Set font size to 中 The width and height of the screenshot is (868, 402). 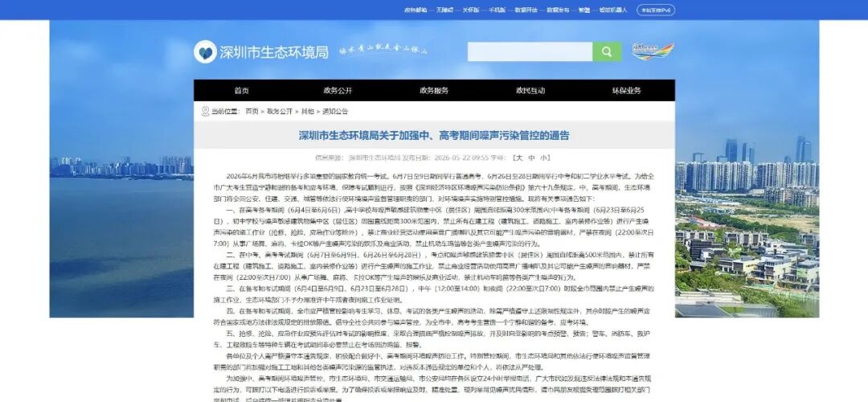click(x=531, y=158)
